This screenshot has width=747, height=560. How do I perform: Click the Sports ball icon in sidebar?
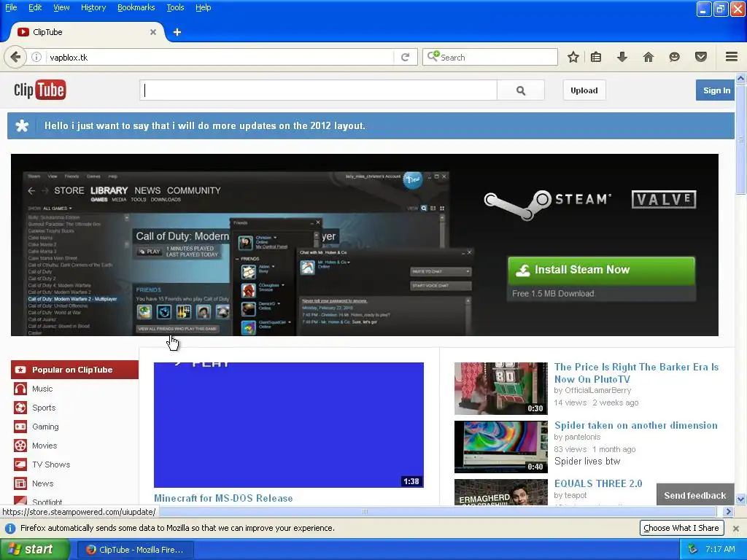click(x=20, y=408)
